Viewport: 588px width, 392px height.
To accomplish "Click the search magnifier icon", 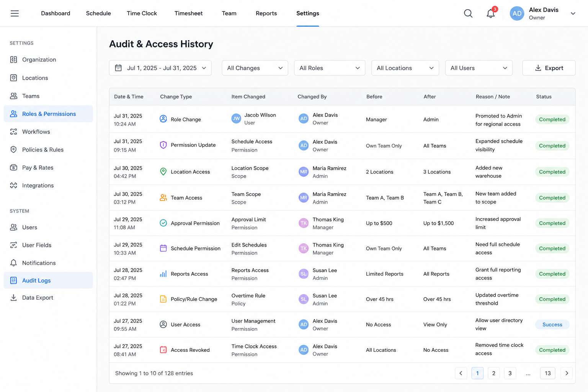I will tap(468, 13).
